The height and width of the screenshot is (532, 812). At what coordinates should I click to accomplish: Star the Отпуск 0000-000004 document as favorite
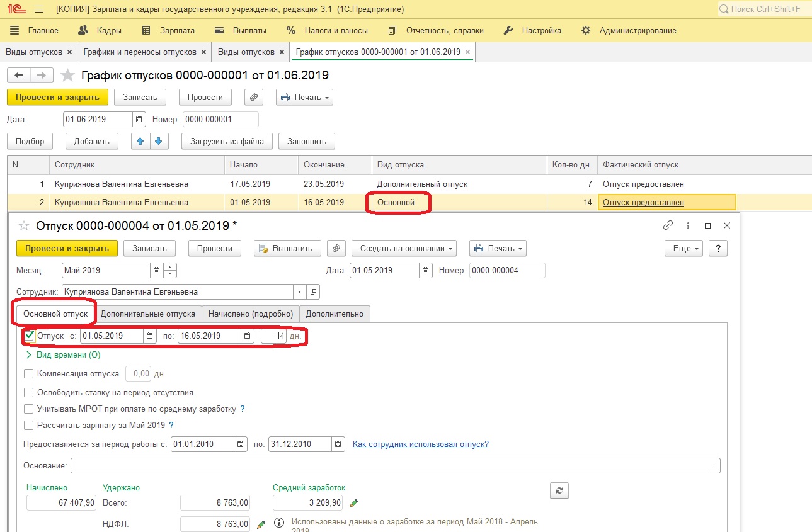pyautogui.click(x=24, y=225)
